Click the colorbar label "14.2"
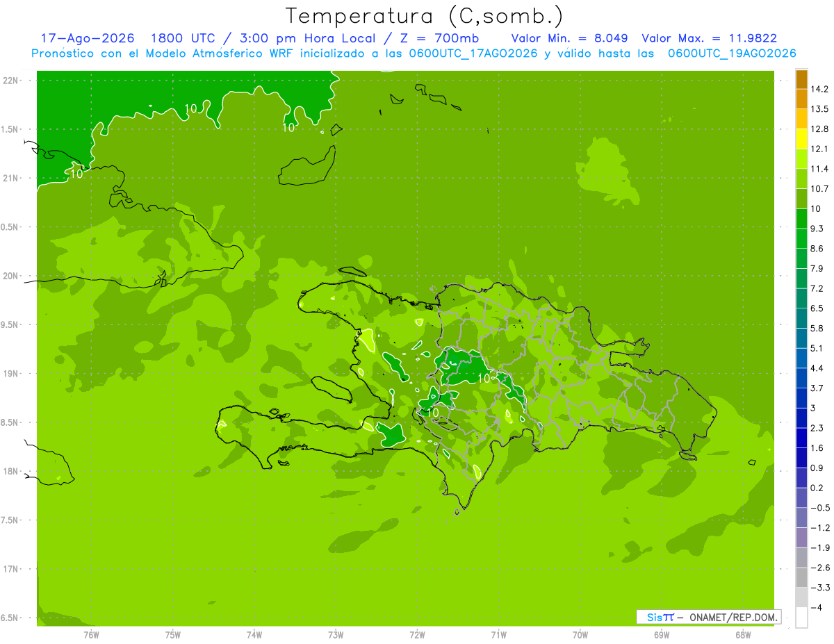The height and width of the screenshot is (644, 834). tap(819, 89)
